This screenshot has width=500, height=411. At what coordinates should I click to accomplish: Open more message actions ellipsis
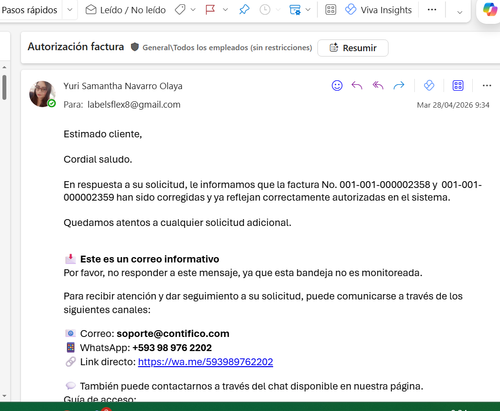coord(487,86)
